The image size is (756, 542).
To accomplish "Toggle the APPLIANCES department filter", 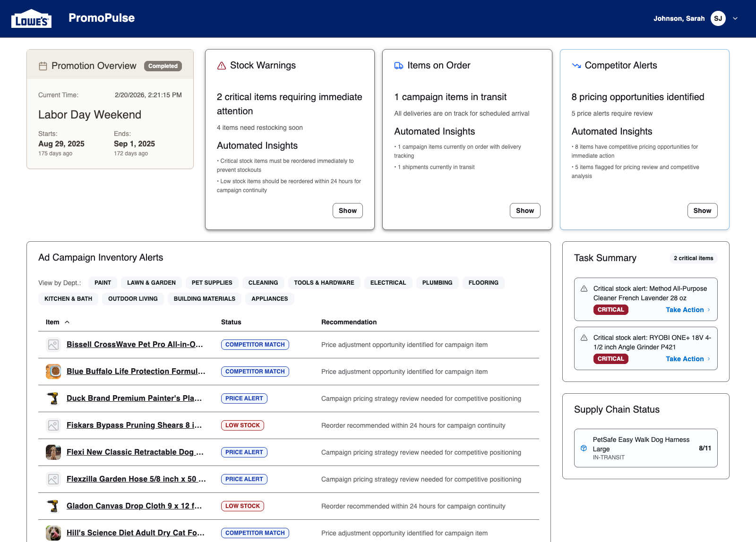I will 269,298.
